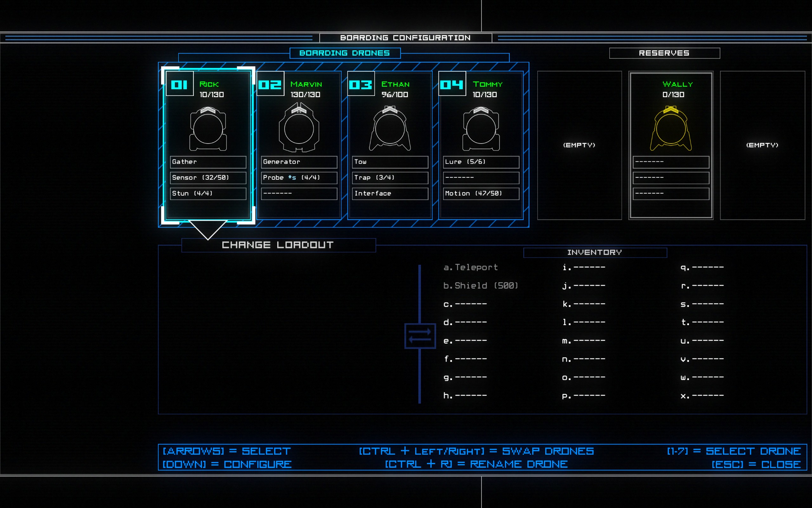This screenshot has width=812, height=508.
Task: Click the [CTRL + R] = Rename Drone hint
Action: pos(476,464)
